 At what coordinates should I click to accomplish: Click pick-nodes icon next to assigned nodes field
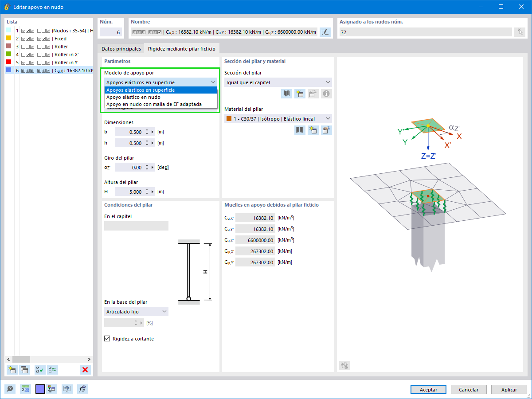click(x=520, y=32)
